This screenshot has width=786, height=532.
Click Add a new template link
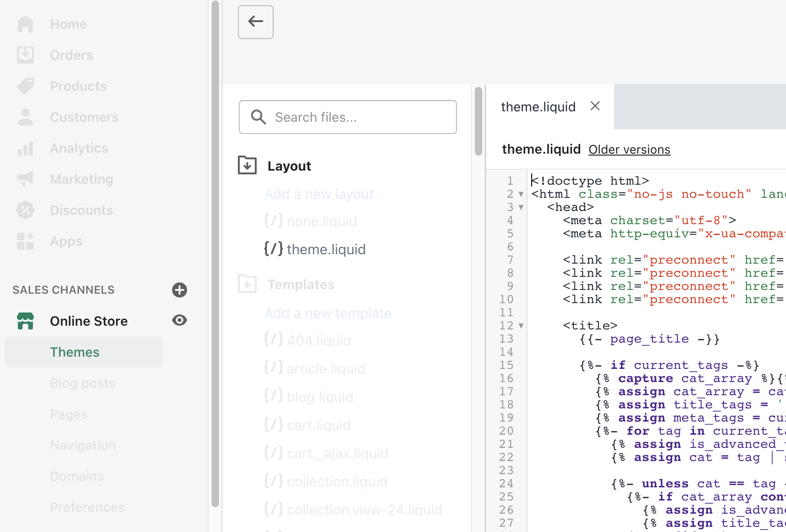pyautogui.click(x=328, y=313)
